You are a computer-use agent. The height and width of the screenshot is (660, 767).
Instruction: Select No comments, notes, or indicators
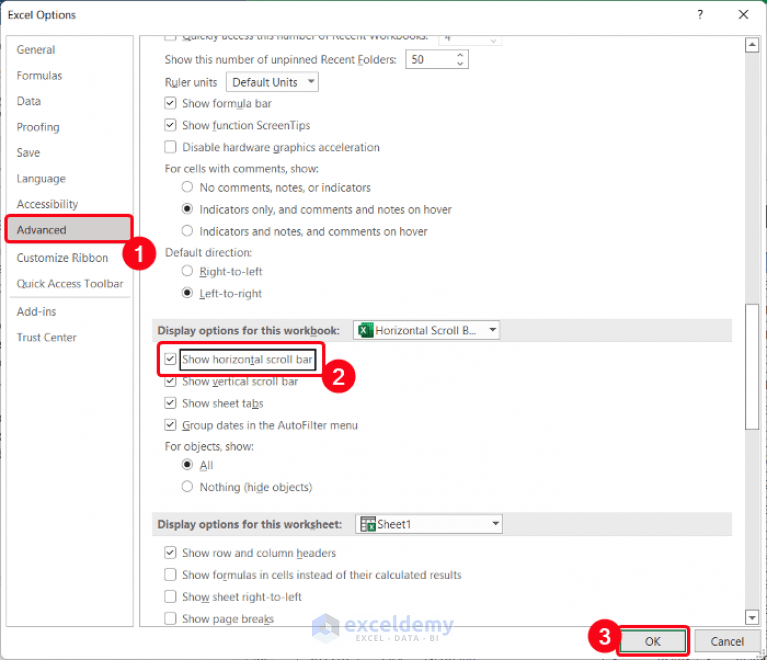[x=187, y=187]
